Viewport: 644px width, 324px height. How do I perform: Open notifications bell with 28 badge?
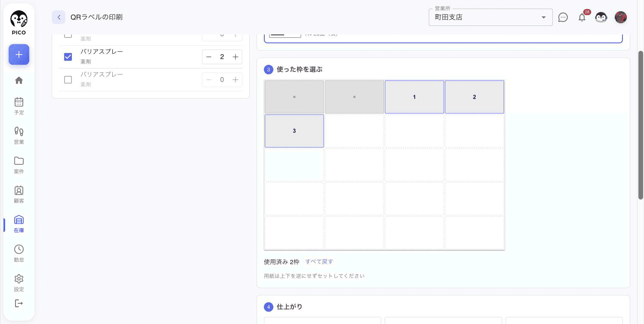582,17
